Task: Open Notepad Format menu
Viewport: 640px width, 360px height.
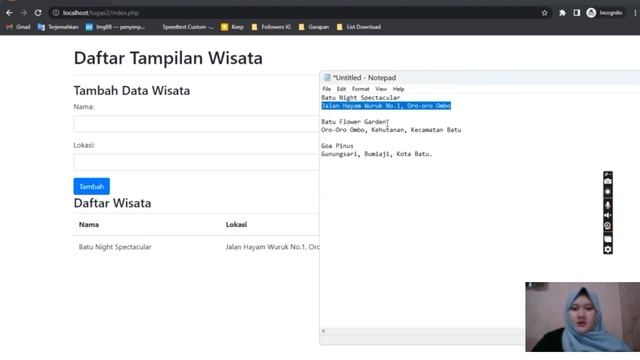Action: [360, 89]
